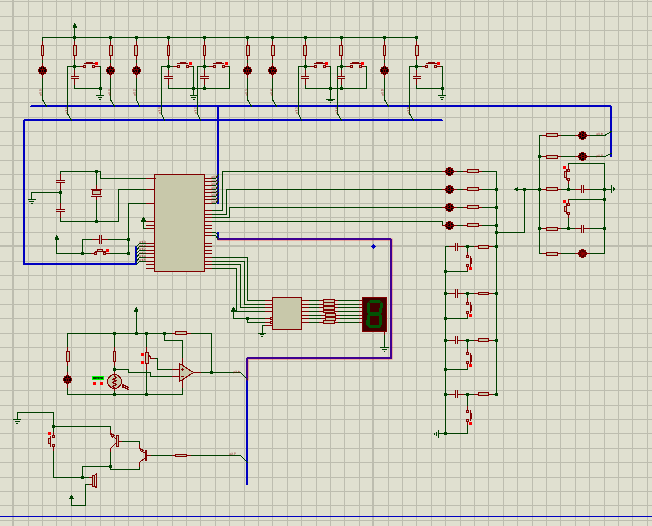Select the green LDR light-level indicator
The image size is (652, 526).
(x=98, y=378)
